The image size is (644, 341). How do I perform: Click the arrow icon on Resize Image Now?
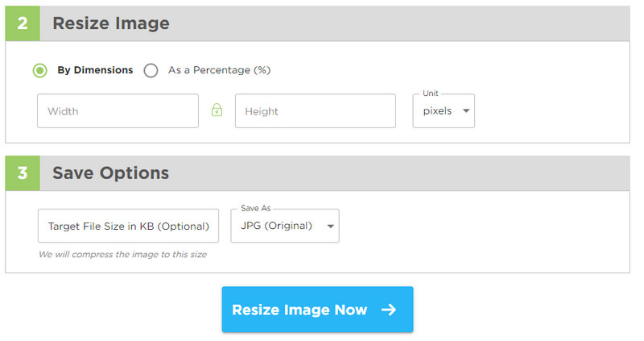click(x=389, y=310)
